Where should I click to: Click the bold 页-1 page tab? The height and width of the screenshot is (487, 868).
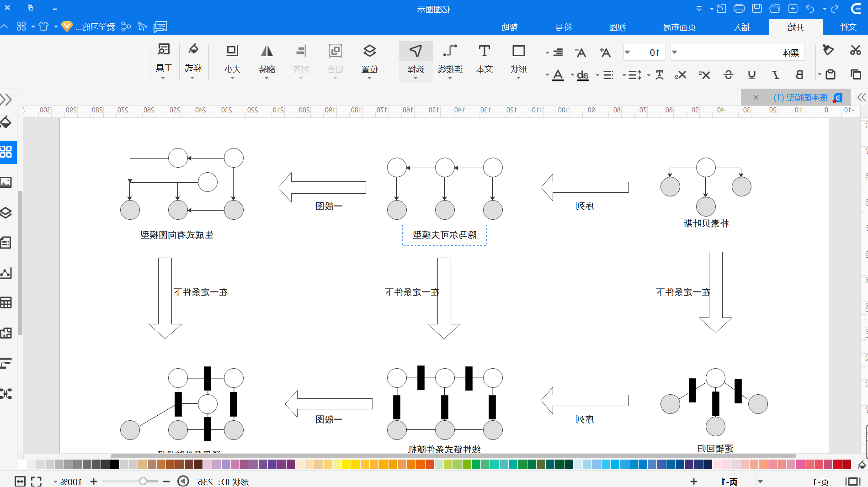tap(730, 482)
